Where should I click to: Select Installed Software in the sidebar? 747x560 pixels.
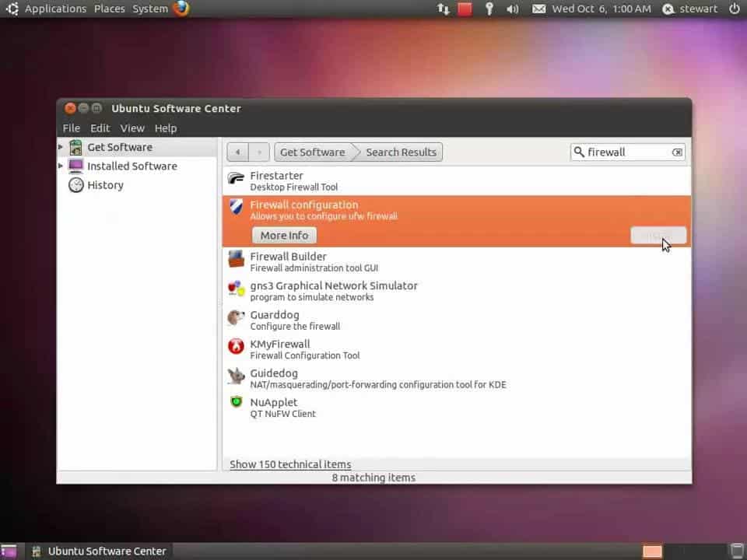137,166
